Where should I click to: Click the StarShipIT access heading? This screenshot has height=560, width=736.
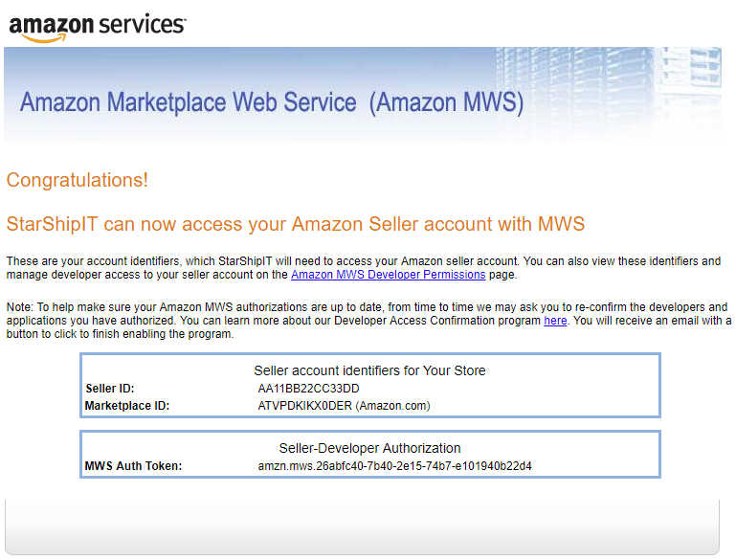pos(296,224)
